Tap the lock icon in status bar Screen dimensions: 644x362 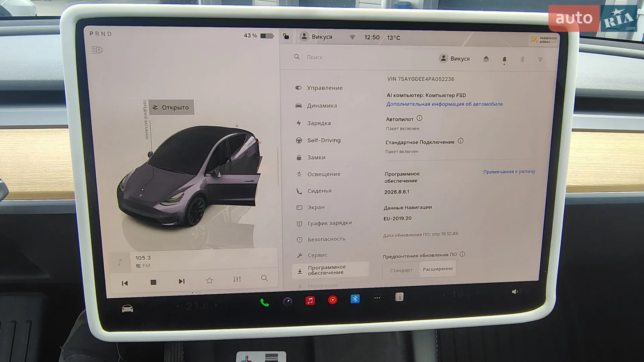286,36
